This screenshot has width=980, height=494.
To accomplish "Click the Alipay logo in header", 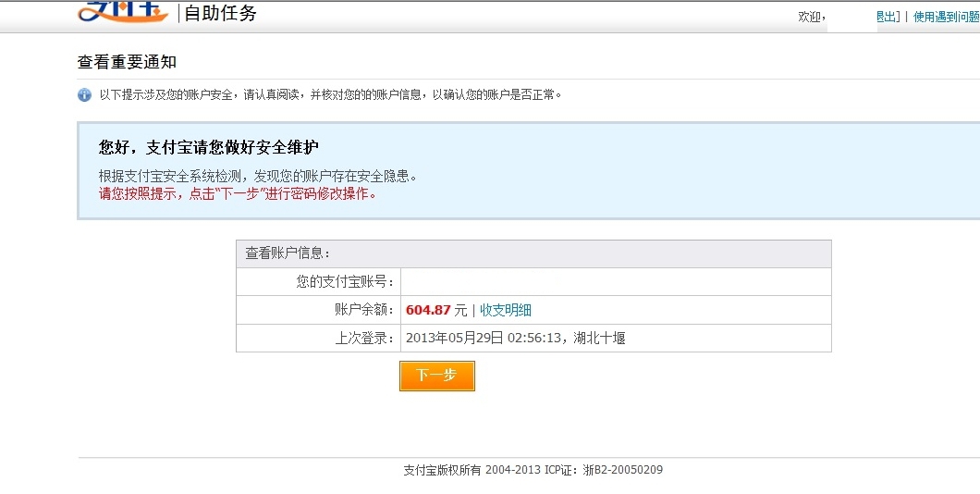I will 123,11.
